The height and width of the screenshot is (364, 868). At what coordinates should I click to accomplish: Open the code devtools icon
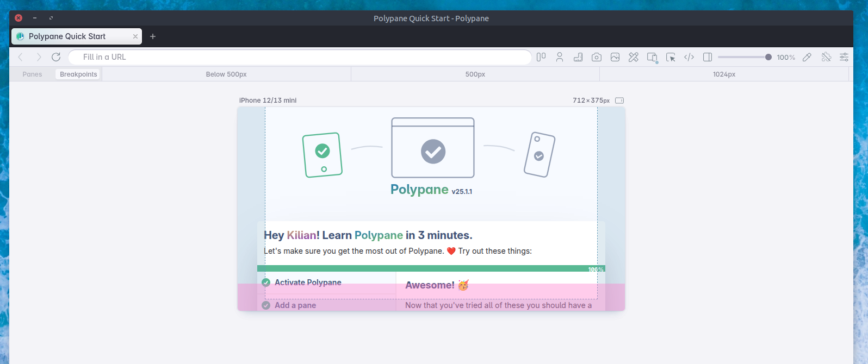pos(689,57)
